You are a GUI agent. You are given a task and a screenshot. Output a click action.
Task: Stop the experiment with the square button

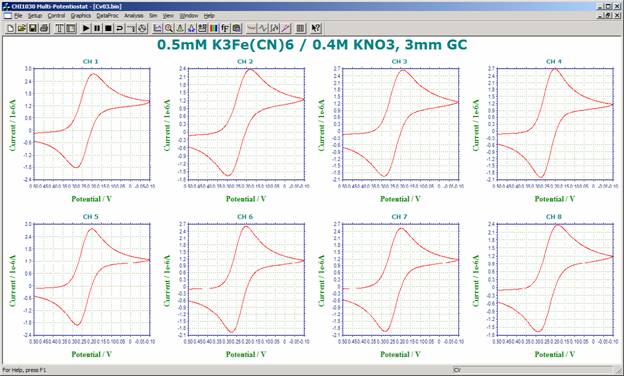click(108, 28)
